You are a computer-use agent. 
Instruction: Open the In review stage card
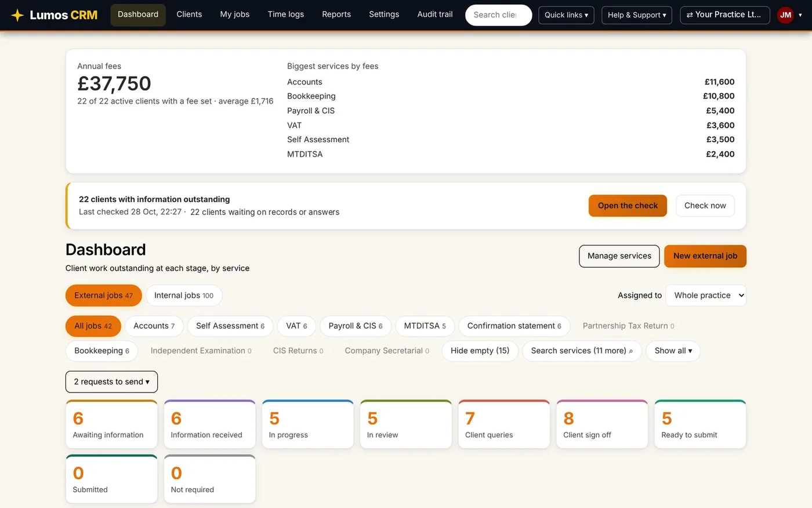406,424
